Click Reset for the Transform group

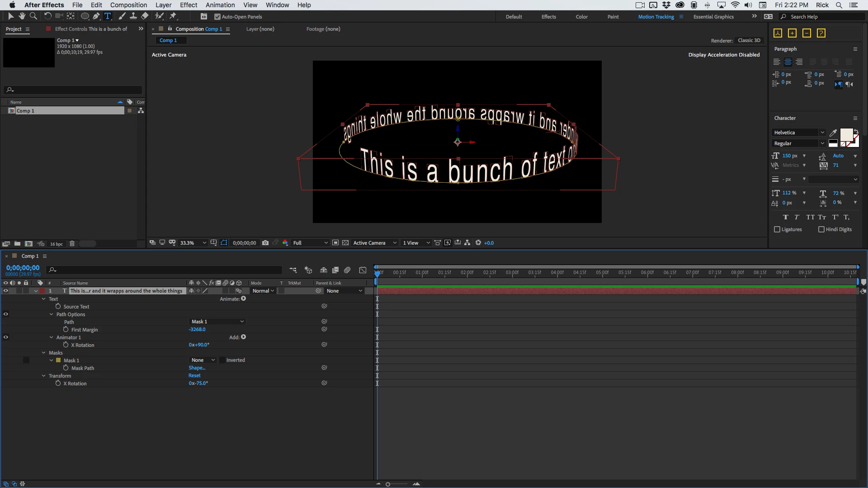tap(194, 375)
